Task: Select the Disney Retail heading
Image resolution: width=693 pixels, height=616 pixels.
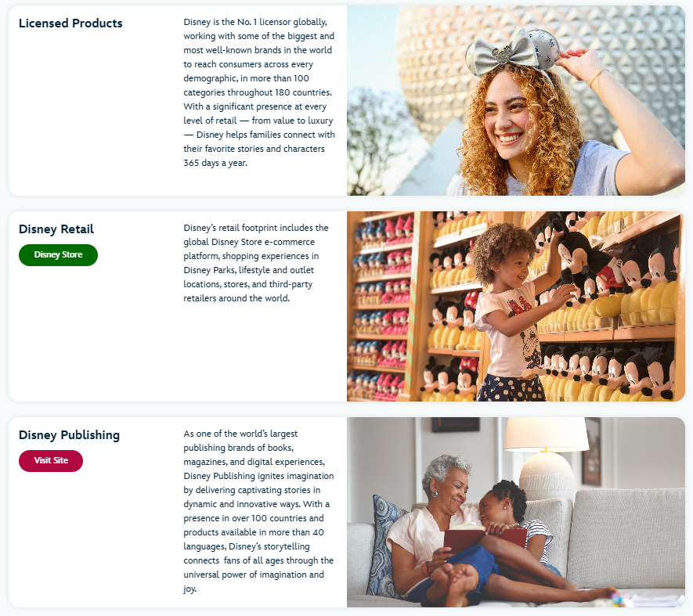Action: click(56, 229)
